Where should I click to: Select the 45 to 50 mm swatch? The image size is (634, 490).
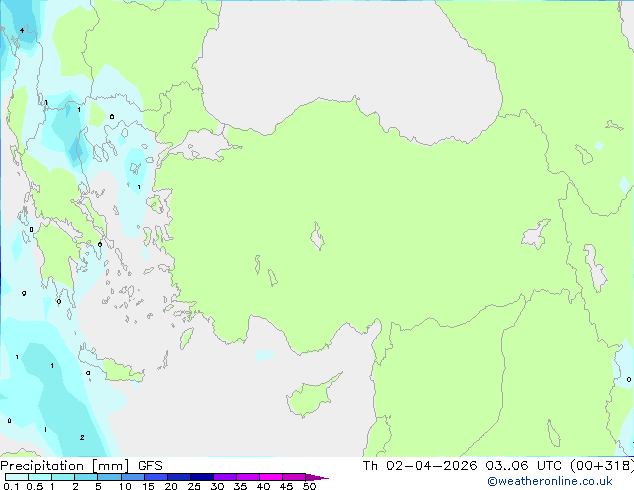[294, 477]
